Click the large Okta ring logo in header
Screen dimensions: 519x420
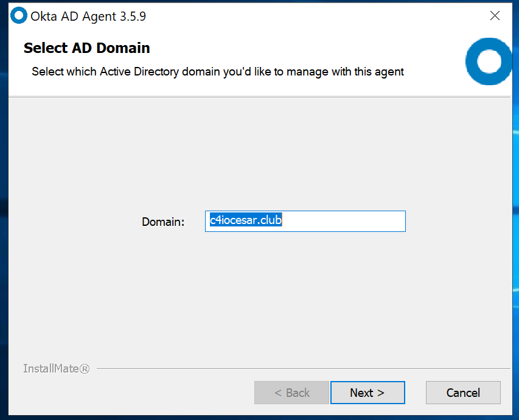pos(489,61)
